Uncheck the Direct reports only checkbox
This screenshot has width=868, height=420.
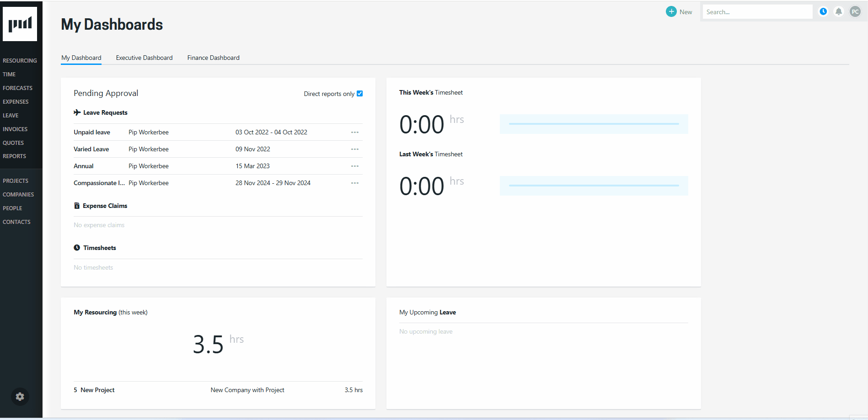coord(359,93)
